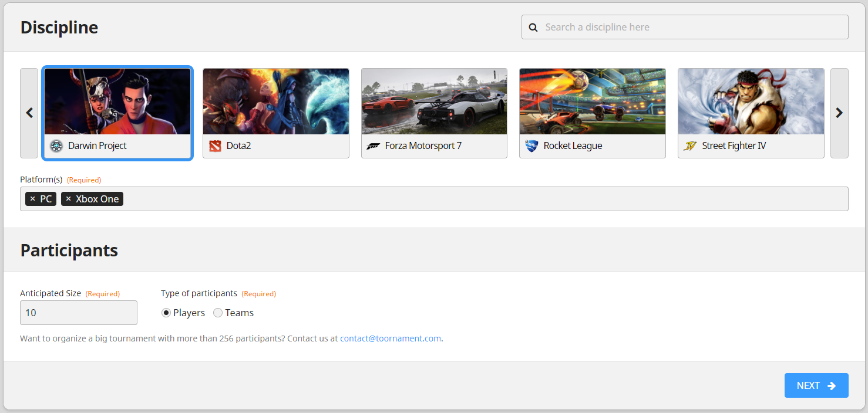
Task: Click the Darwin Project label text
Action: coord(97,146)
